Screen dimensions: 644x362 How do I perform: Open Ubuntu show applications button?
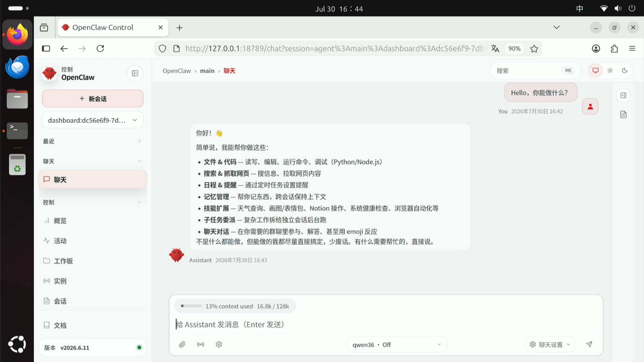17,344
